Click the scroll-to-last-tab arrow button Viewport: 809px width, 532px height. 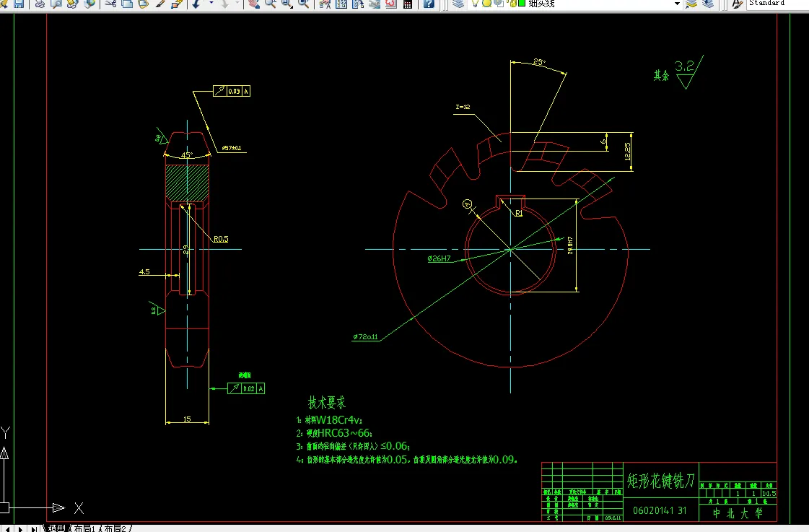tap(33, 528)
